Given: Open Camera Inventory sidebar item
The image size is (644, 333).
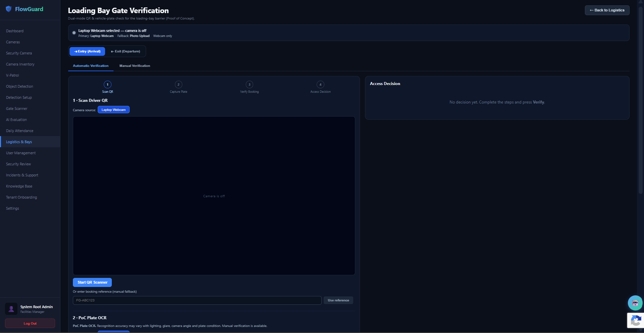Looking at the screenshot, I should pos(30,64).
